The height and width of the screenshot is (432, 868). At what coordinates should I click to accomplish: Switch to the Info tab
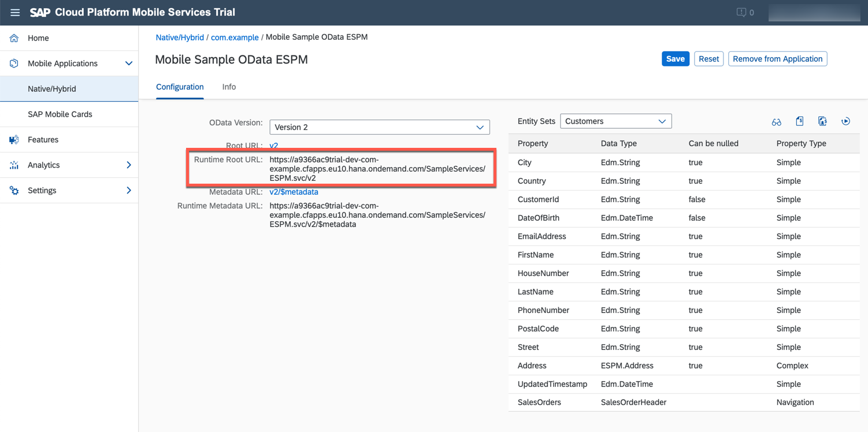coord(229,87)
